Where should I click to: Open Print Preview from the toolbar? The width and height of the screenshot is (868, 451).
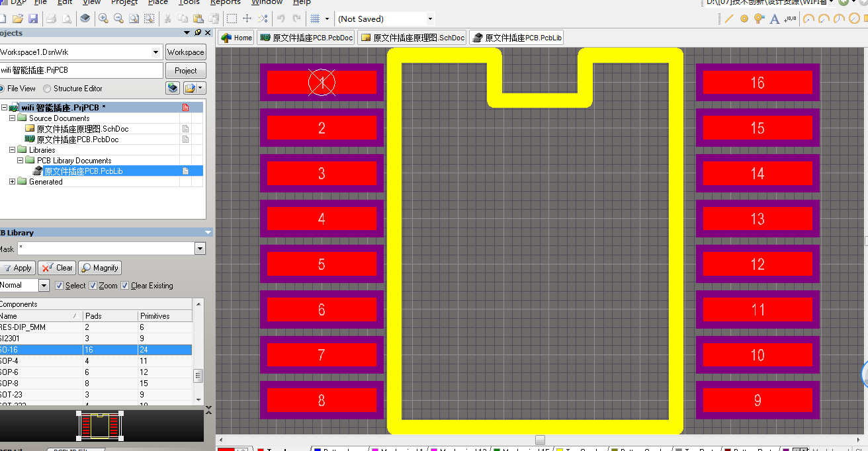[67, 19]
